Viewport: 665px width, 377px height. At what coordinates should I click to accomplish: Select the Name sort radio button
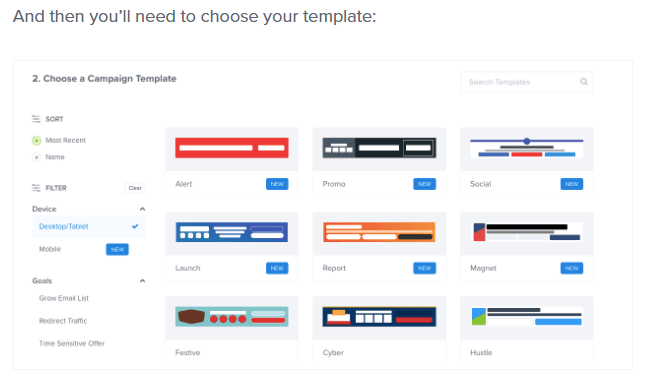pos(36,157)
